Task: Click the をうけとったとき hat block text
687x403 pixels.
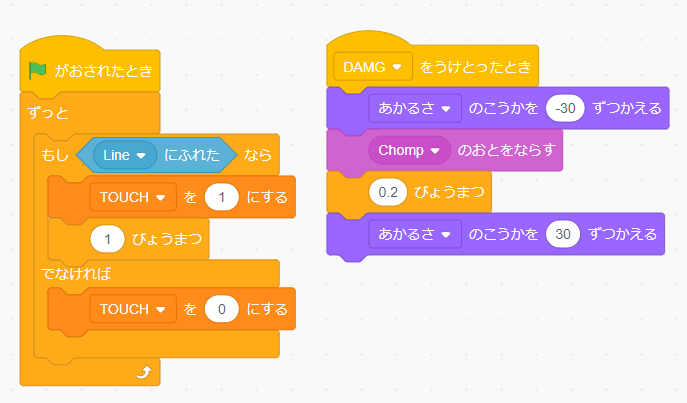Action: (475, 67)
